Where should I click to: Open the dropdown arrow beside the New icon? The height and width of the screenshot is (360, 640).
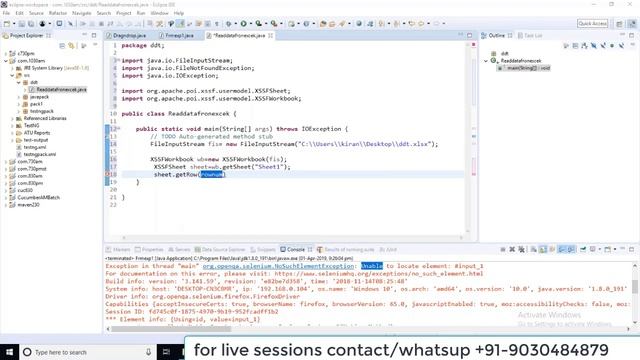click(13, 24)
